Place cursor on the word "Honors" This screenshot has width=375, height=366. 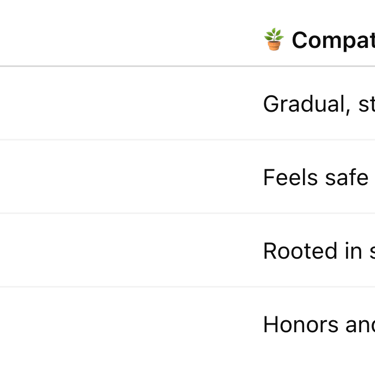(301, 324)
